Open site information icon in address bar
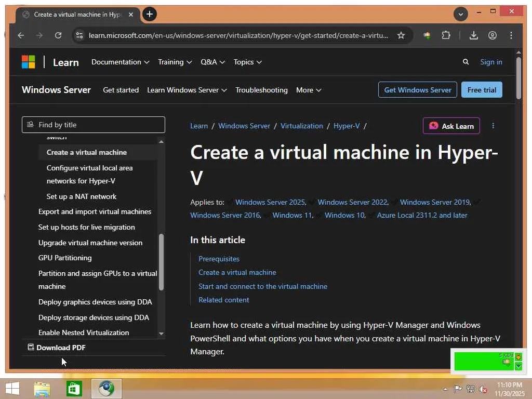 click(79, 35)
